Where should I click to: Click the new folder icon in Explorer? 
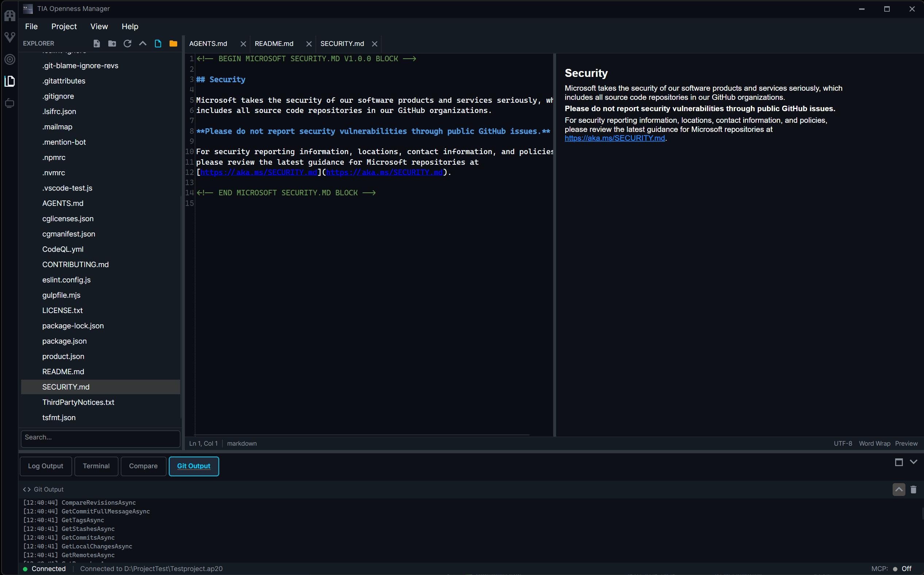pos(112,44)
